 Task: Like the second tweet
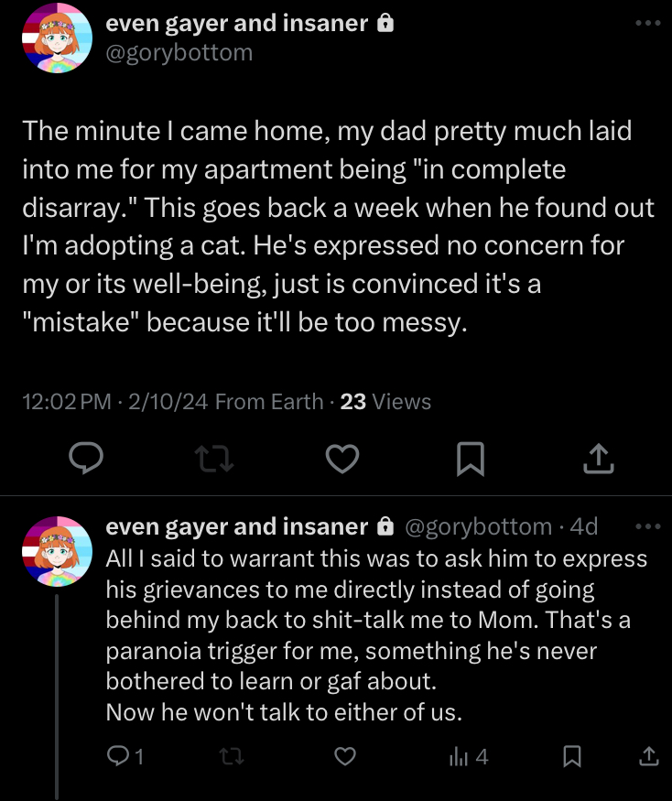click(345, 756)
